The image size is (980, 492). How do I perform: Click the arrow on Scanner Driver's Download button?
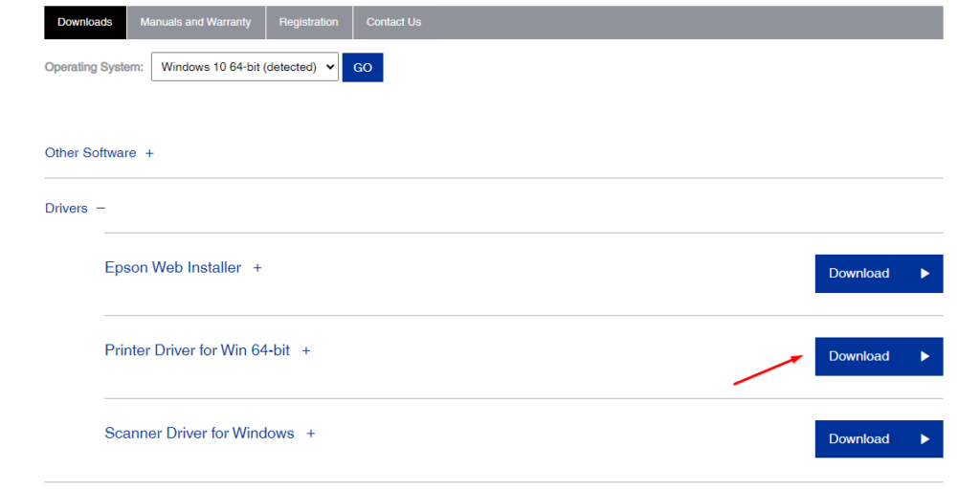(924, 439)
